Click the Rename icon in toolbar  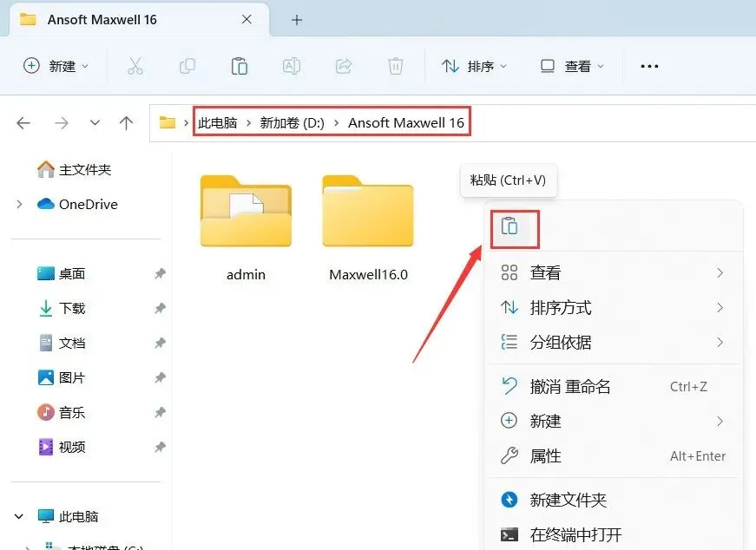pos(292,66)
